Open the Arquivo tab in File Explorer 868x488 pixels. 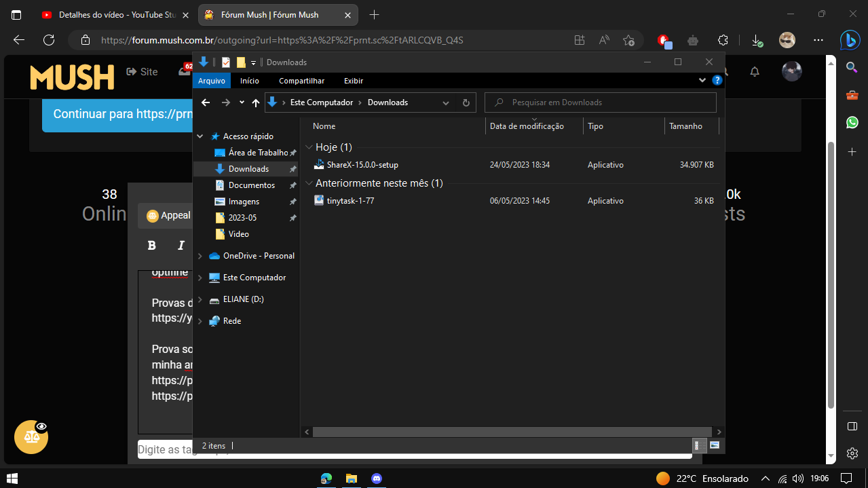pos(212,81)
